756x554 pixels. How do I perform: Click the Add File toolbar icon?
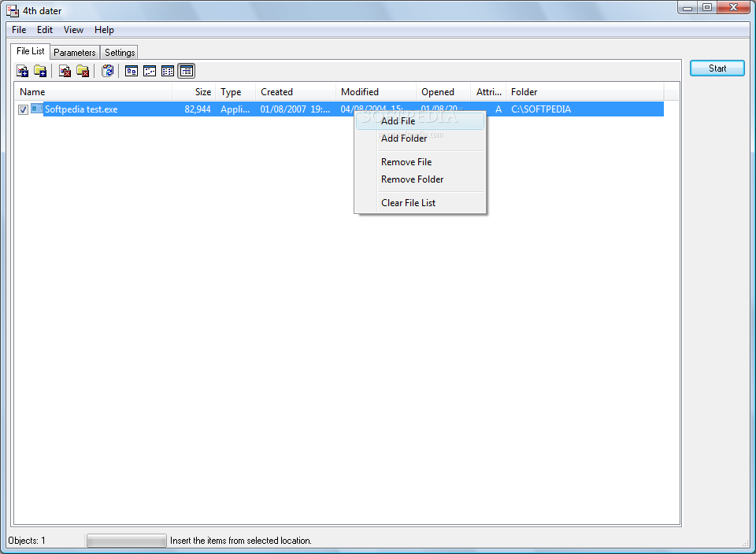[x=22, y=72]
